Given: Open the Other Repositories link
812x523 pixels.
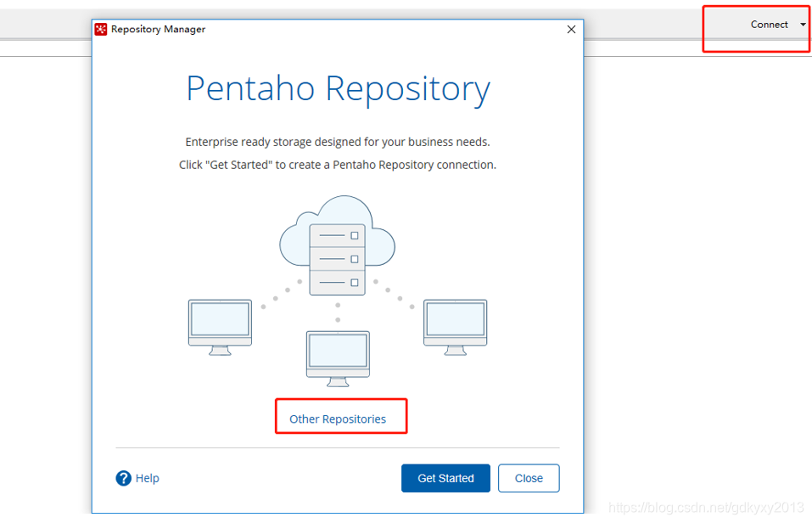Looking at the screenshot, I should [x=338, y=419].
